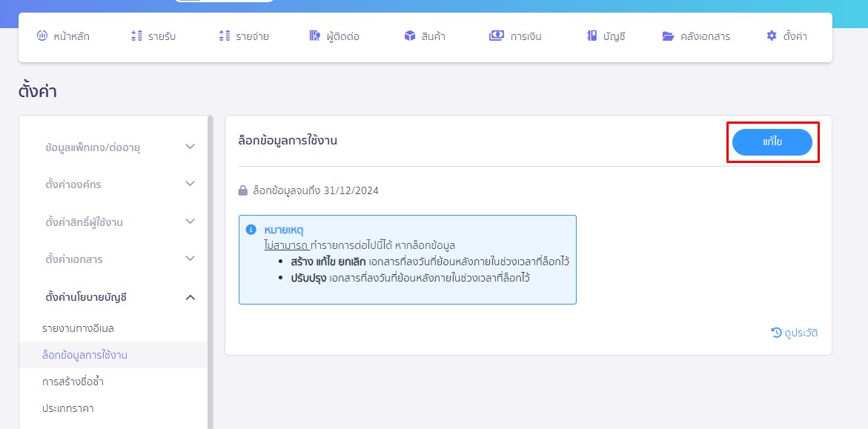Click the ปรับปรุง bullet line
This screenshot has width=868, height=429.
(x=410, y=278)
